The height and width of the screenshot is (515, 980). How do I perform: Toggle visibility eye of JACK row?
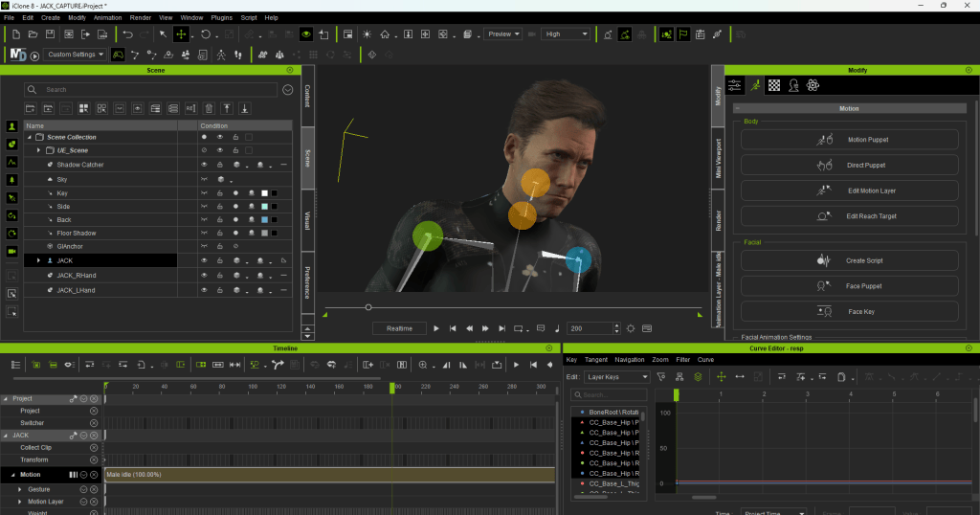click(204, 260)
